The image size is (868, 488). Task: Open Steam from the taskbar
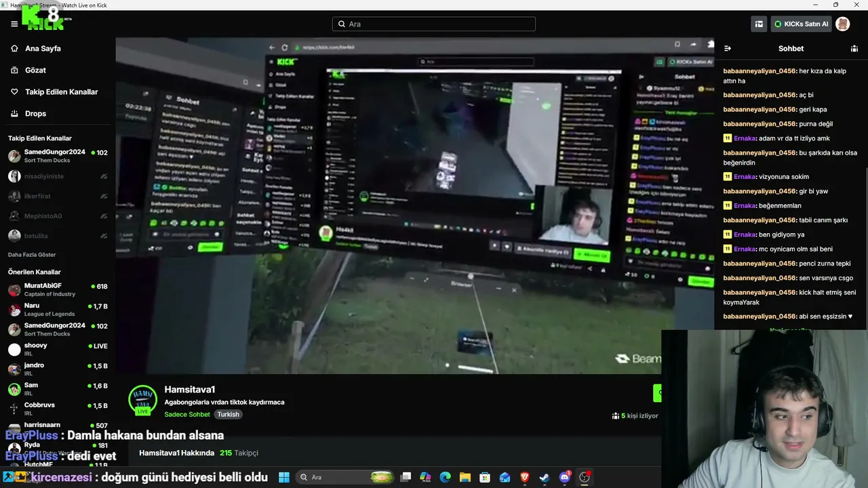pos(544,477)
